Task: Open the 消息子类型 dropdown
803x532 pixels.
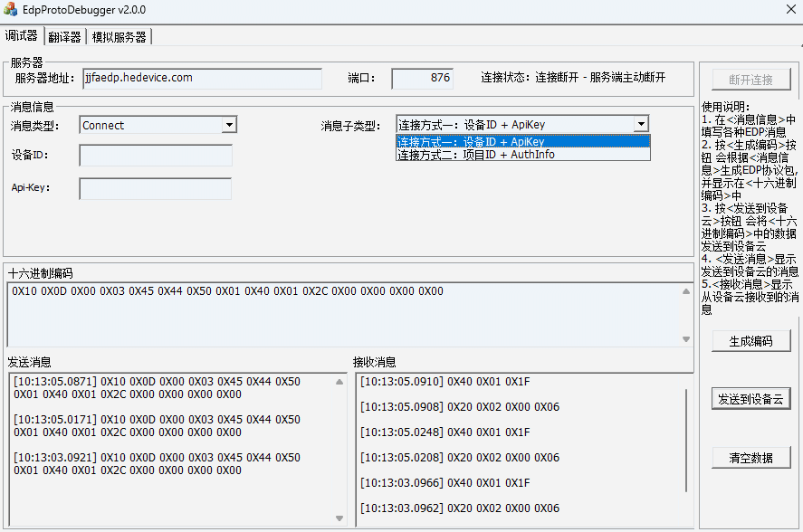Action: [642, 124]
